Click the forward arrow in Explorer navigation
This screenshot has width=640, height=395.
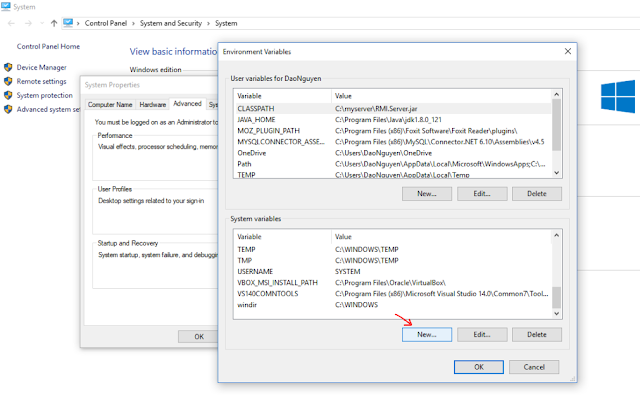point(28,23)
